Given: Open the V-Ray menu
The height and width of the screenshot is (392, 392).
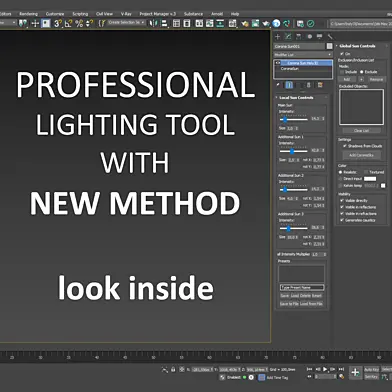Looking at the screenshot, I should [x=126, y=14].
